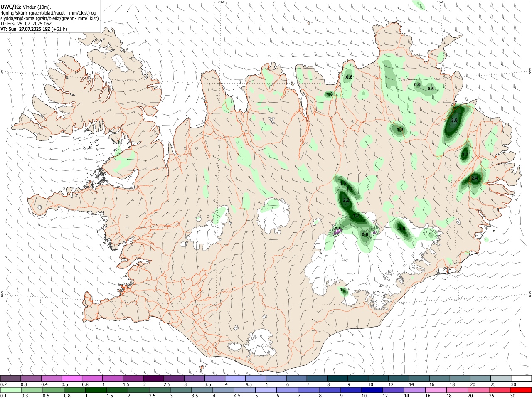
Task: Click the 1.1 rainfall value near the south glacier
Action: pyautogui.click(x=343, y=290)
